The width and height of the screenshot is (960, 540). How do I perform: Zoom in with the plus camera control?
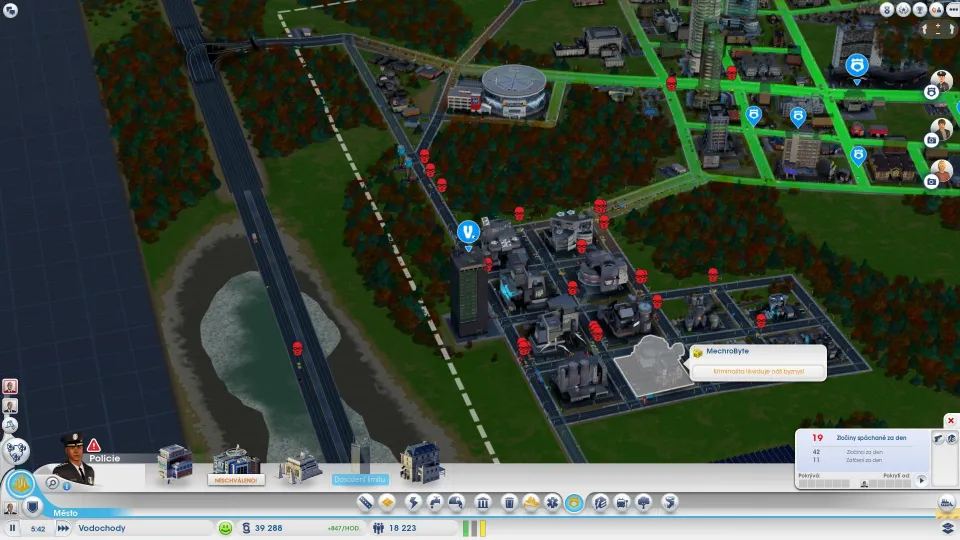click(938, 26)
